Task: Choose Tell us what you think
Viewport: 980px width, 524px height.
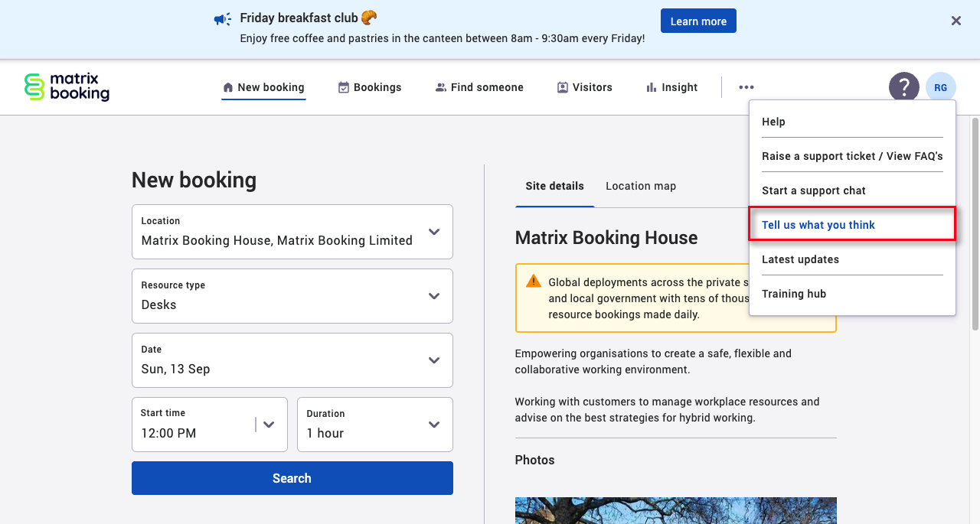Action: 852,225
